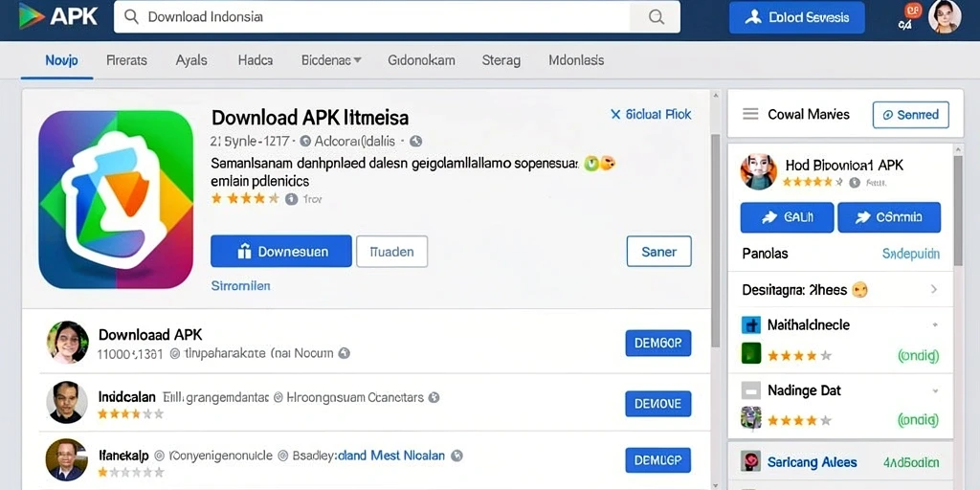Click icon after Mest Nicalan link
980x490 pixels.
[x=457, y=456]
